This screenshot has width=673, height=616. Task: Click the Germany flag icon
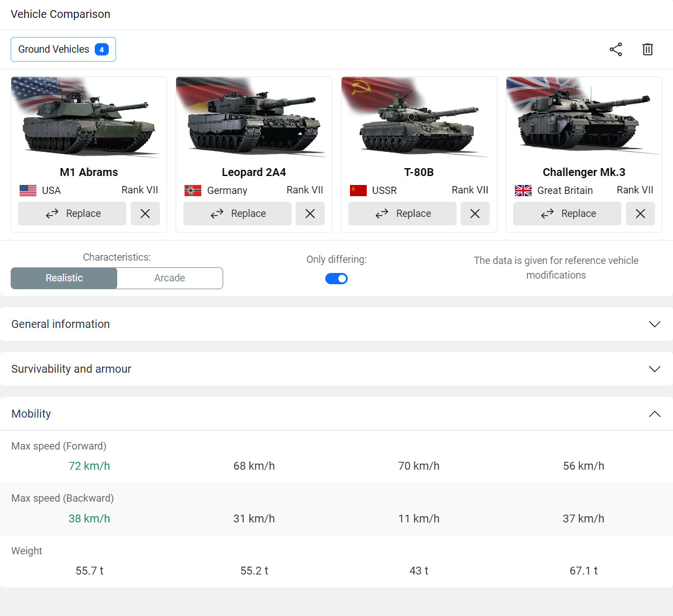pyautogui.click(x=193, y=191)
